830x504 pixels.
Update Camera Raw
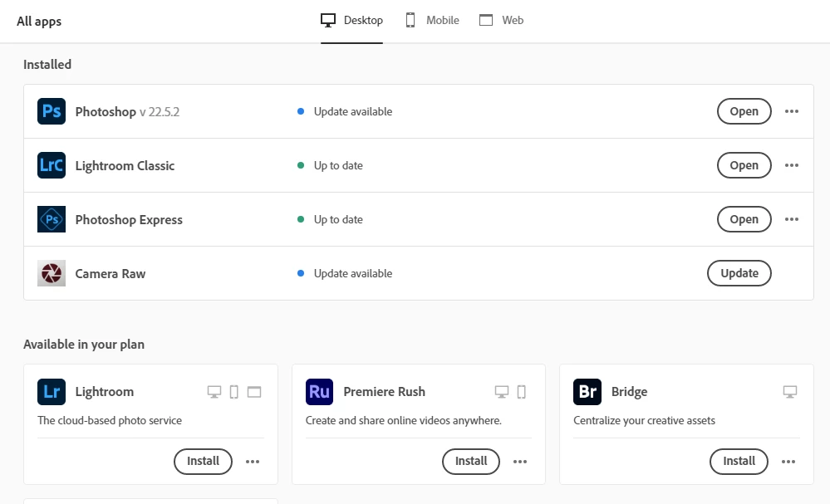pos(739,273)
